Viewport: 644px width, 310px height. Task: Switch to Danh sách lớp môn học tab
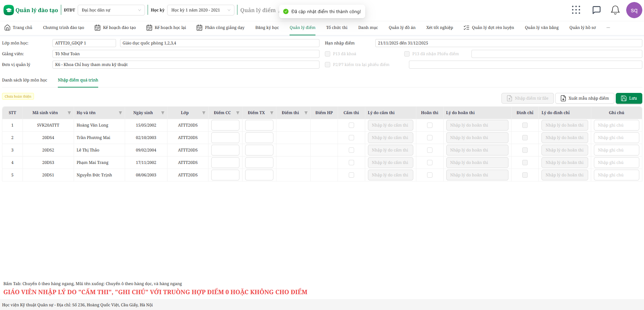[25, 80]
